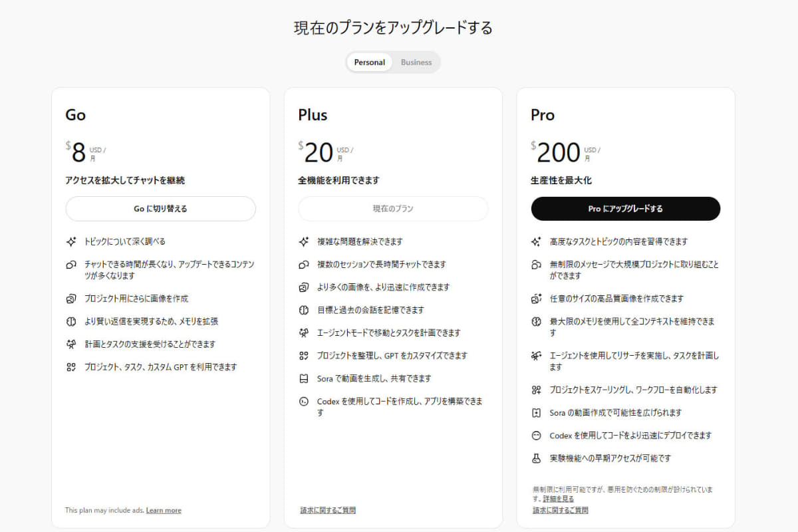798x532 pixels.
Task: Click the Pro にアップグレードする button
Action: coord(626,209)
